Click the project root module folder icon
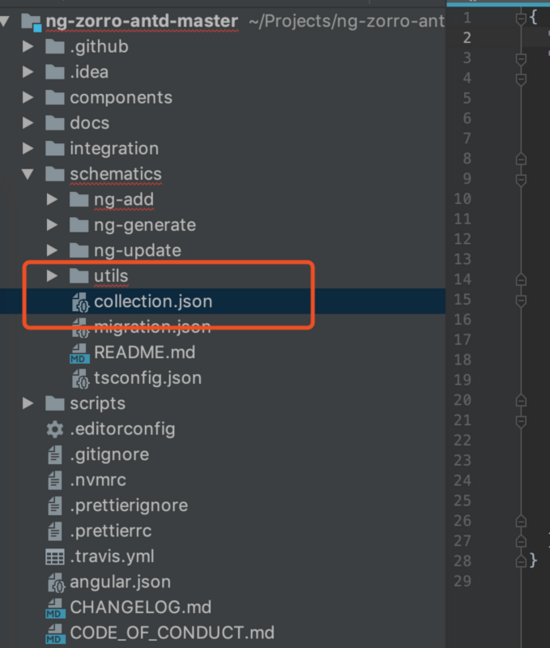Image resolution: width=550 pixels, height=648 pixels. click(31, 22)
